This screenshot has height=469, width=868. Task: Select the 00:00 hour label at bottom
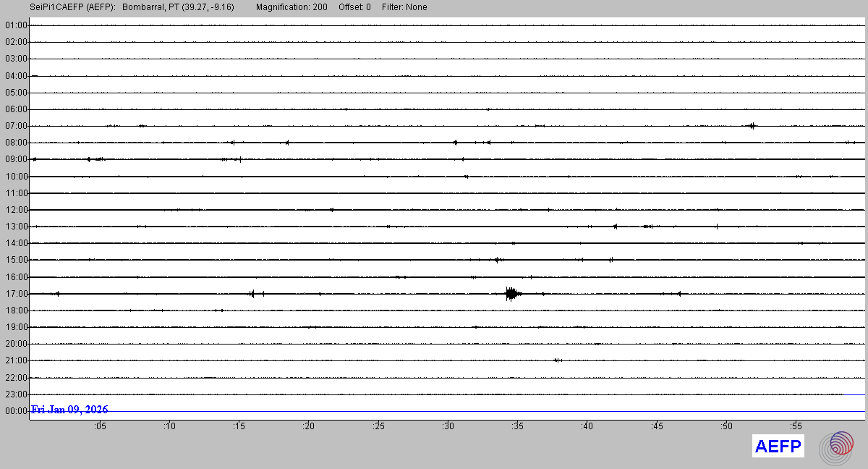click(16, 411)
